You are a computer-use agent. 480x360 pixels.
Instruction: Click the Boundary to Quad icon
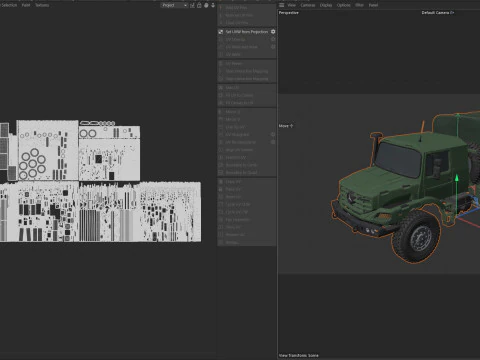pos(221,173)
